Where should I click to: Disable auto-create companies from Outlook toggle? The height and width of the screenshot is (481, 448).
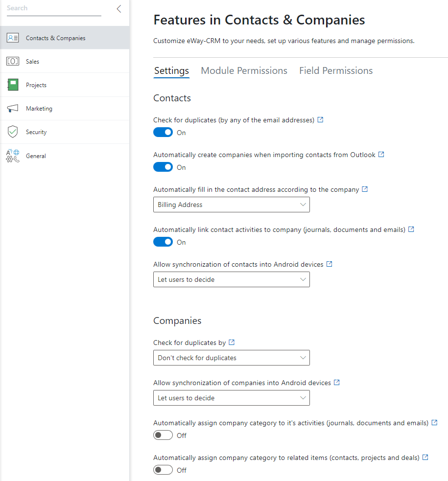(x=163, y=167)
